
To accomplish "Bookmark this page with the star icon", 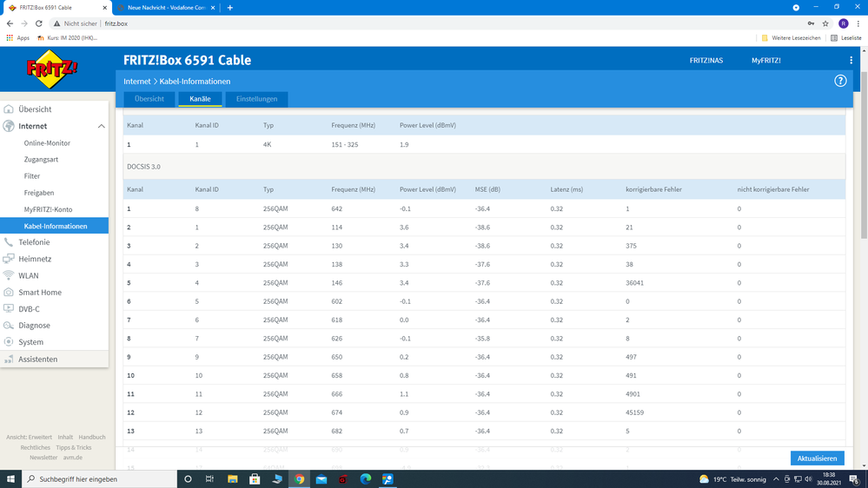I will tap(825, 23).
